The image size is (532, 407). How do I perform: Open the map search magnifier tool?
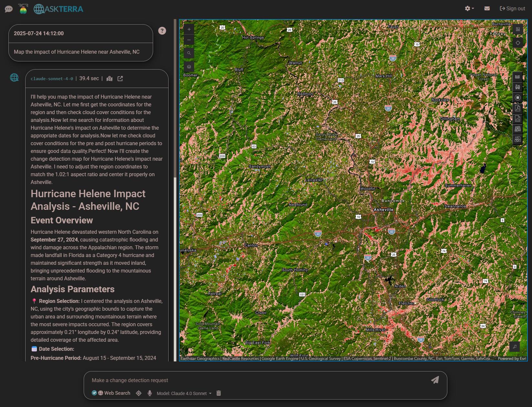[189, 53]
